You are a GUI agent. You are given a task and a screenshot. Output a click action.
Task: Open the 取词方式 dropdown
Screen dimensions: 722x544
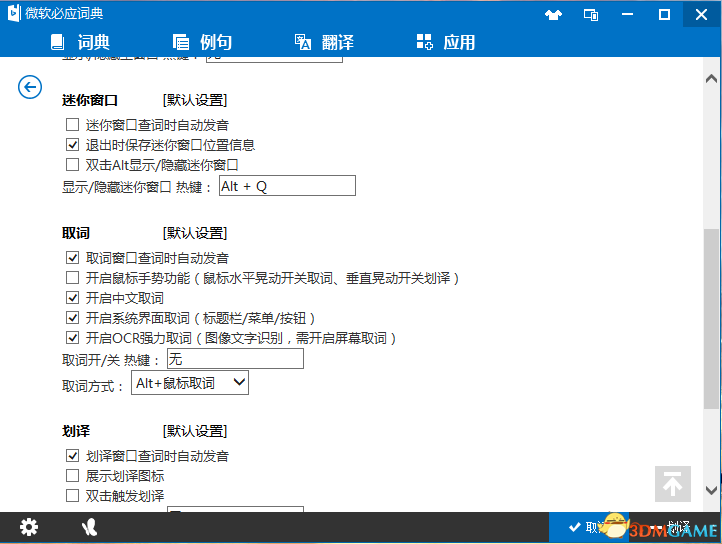[190, 383]
